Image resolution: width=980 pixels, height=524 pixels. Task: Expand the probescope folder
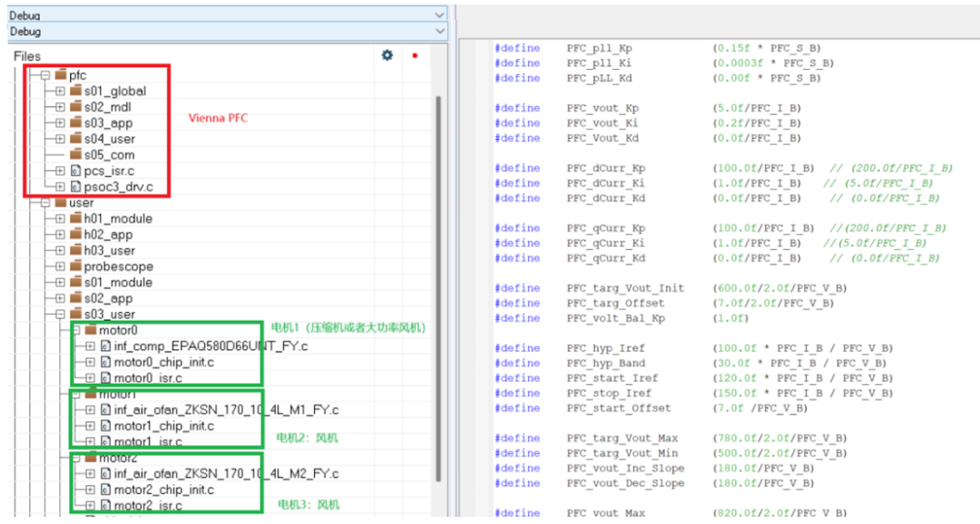tap(60, 267)
